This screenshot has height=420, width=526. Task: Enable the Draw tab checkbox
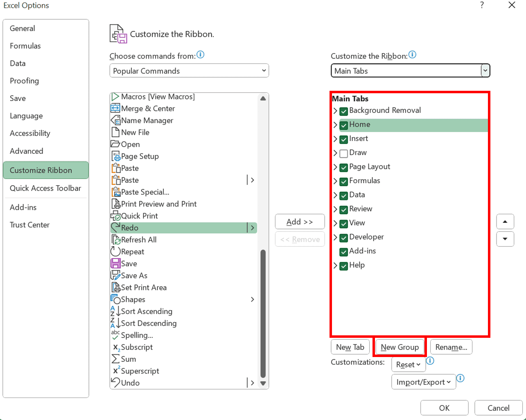343,153
